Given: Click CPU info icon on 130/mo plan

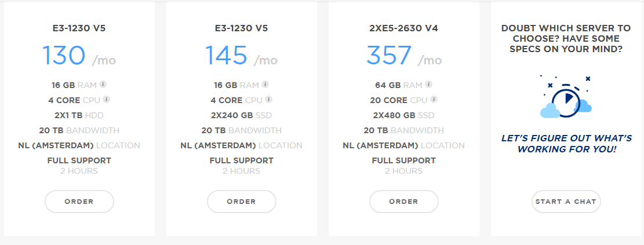Looking at the screenshot, I should coord(107,100).
